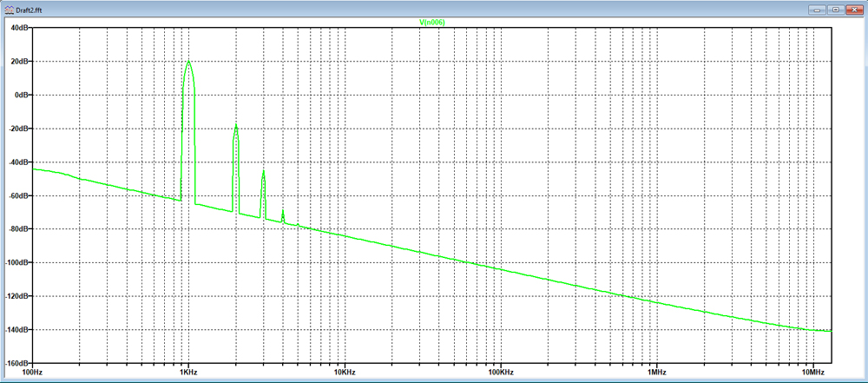Click the small fourth harmonic peak near 4KHz
This screenshot has width=868, height=383.
tap(283, 211)
